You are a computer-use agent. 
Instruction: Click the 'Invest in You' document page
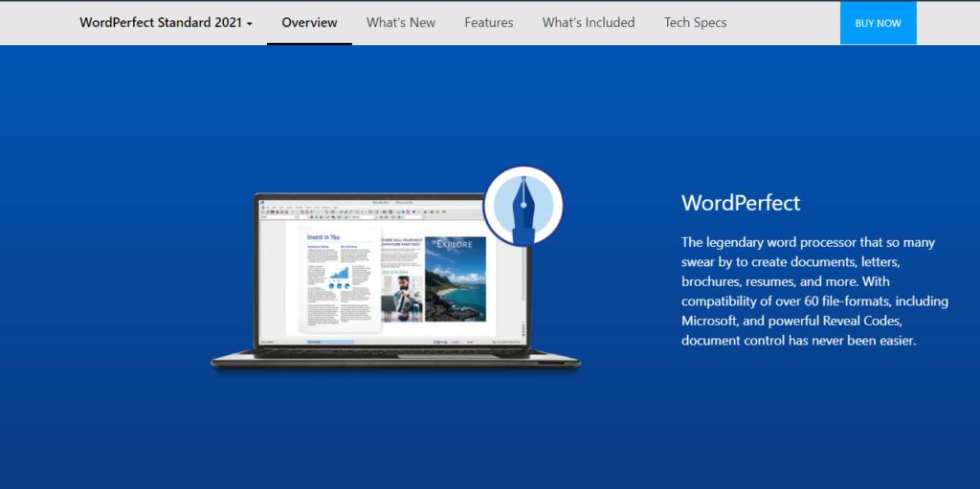(340, 280)
